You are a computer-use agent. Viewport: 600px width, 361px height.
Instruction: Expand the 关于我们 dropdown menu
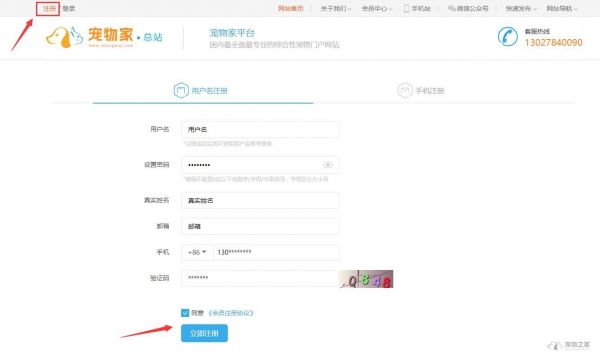pyautogui.click(x=336, y=8)
